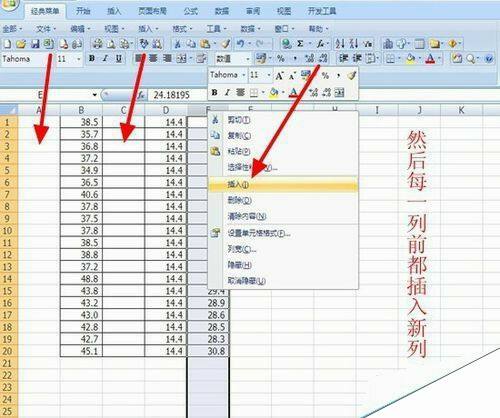Image resolution: width=500 pixels, height=418 pixels.
Task: Click the Shrink Font icon in mini toolbar
Action: click(292, 76)
